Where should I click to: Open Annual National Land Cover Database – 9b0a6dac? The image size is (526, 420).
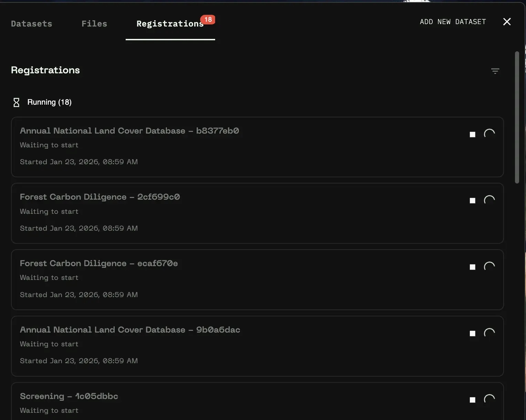pyautogui.click(x=130, y=330)
